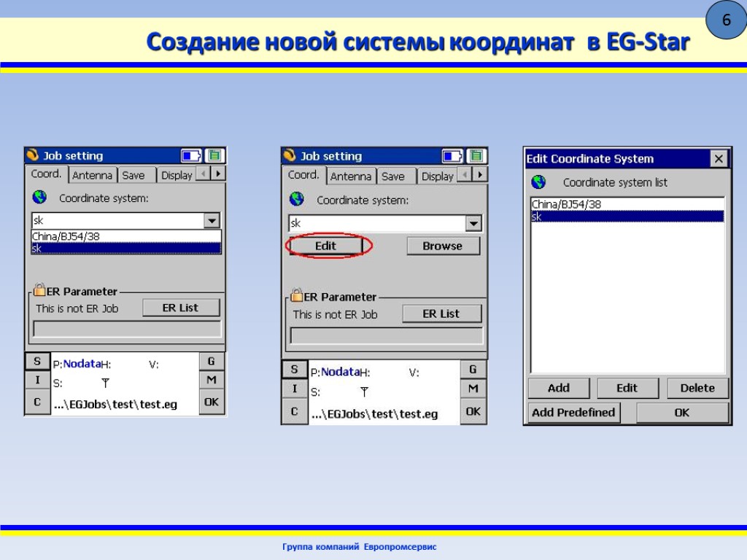
Task: Click I button in left window status panel
Action: click(37, 380)
